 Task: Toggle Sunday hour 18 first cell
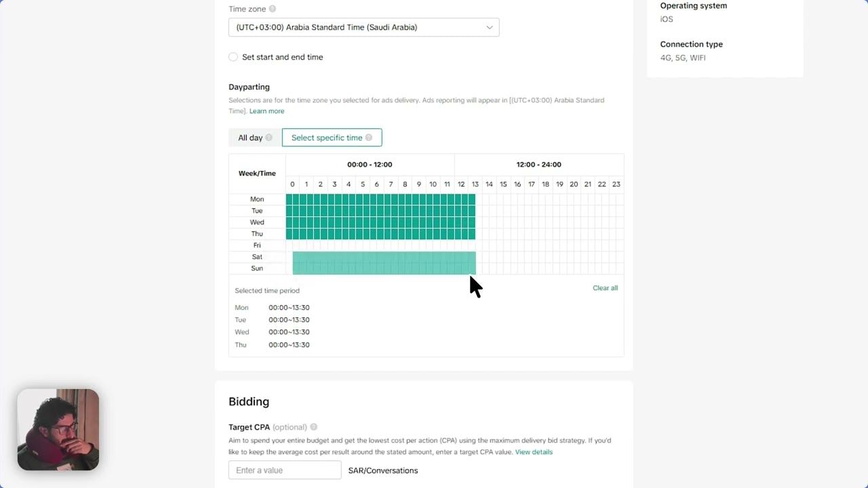tap(542, 268)
